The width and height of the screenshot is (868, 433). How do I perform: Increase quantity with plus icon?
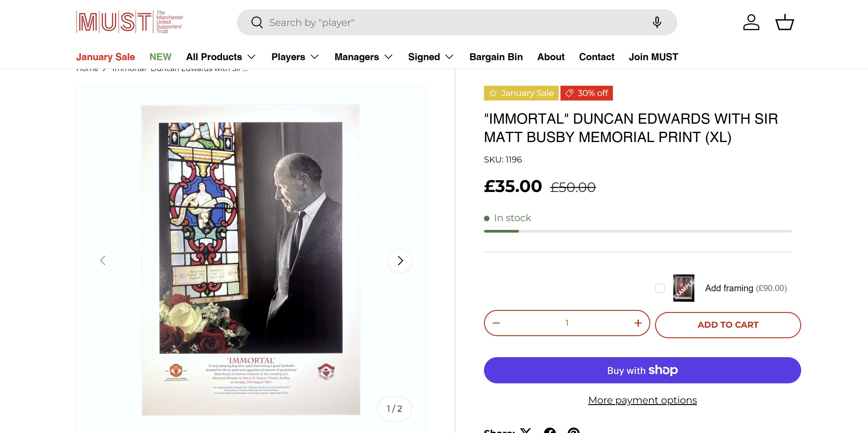point(638,323)
